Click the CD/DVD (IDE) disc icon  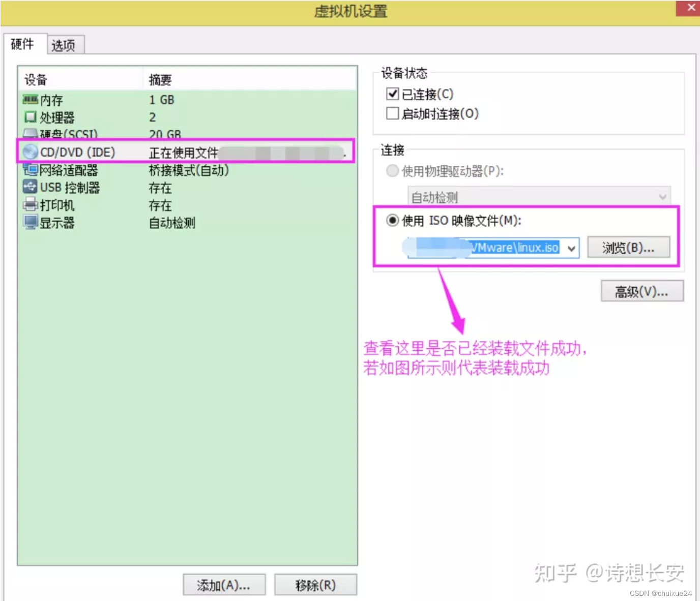point(31,152)
